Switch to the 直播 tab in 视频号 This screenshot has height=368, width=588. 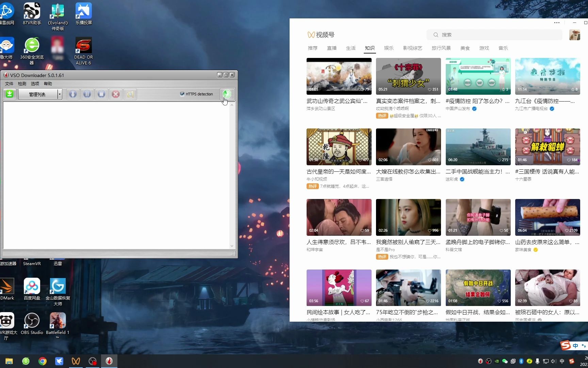coord(332,48)
